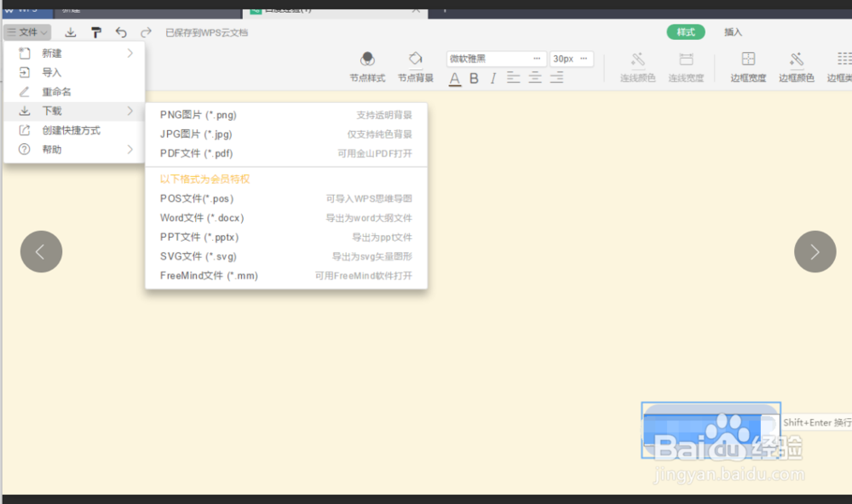Select the format painter icon in toolbar

point(96,31)
